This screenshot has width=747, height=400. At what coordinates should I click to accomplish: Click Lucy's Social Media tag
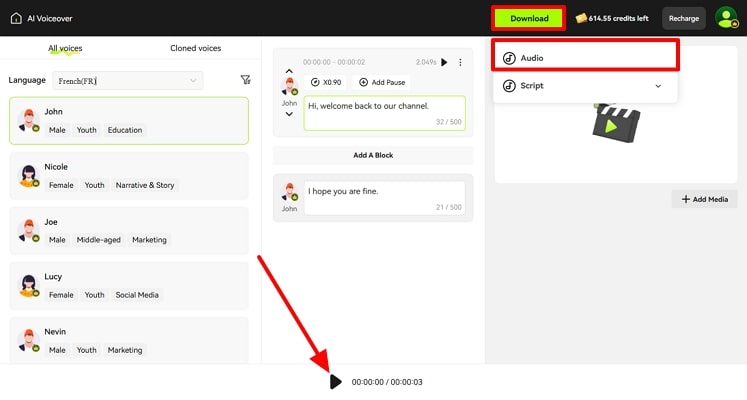(137, 295)
